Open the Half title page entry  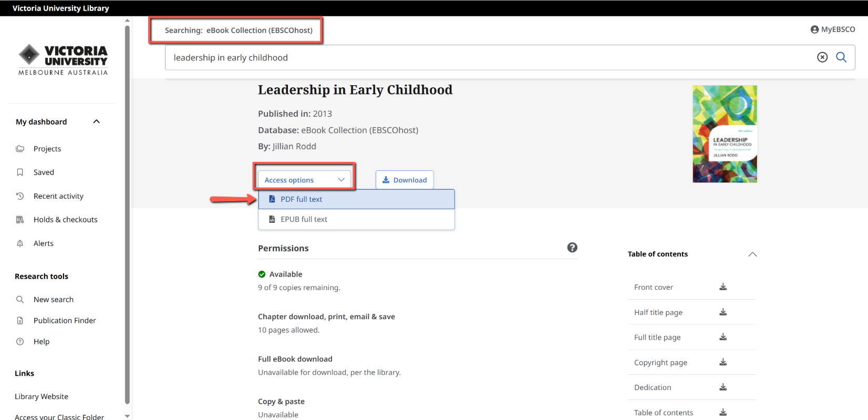(x=658, y=312)
